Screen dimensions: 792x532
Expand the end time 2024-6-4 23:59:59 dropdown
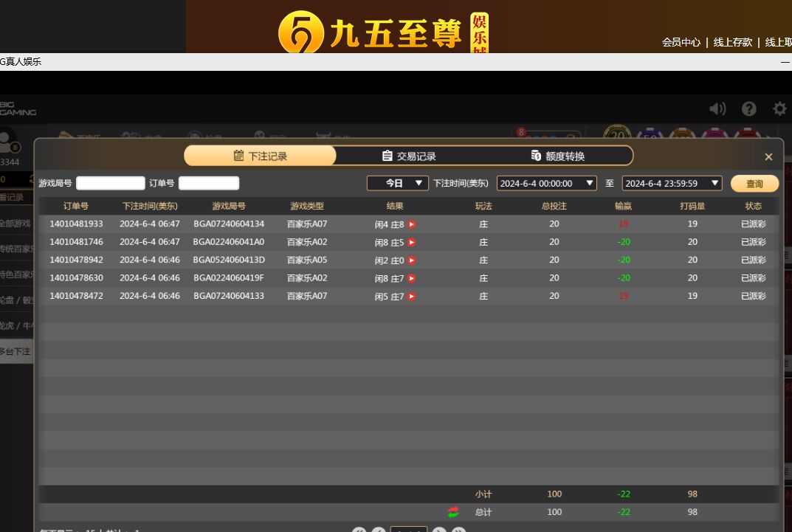[672, 183]
